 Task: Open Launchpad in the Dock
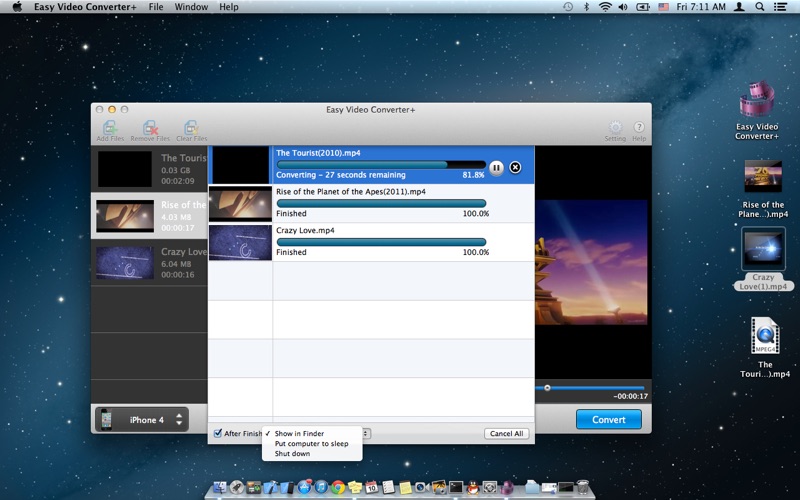point(237,488)
